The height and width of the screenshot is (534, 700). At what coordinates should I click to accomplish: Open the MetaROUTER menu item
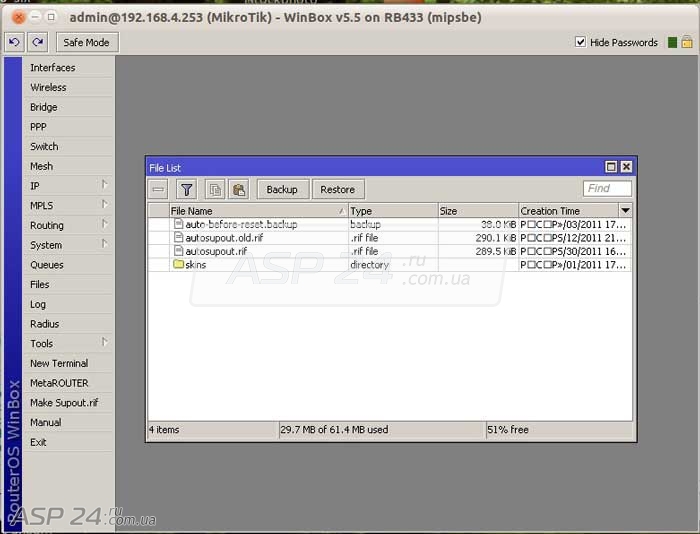69,383
